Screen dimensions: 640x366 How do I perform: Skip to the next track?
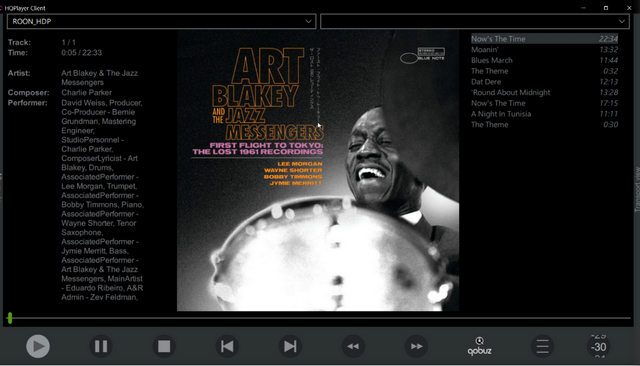click(290, 346)
